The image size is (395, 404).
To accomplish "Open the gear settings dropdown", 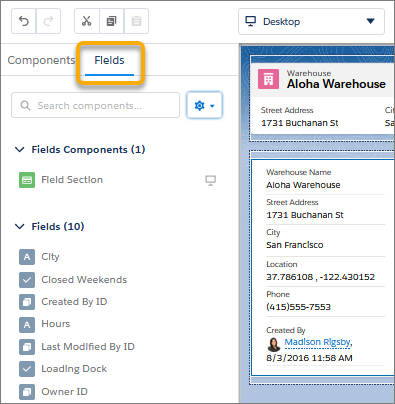I will click(x=204, y=105).
